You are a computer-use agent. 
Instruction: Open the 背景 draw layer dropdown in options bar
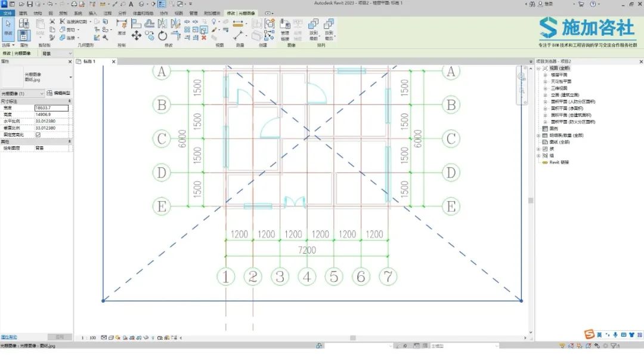pos(57,54)
